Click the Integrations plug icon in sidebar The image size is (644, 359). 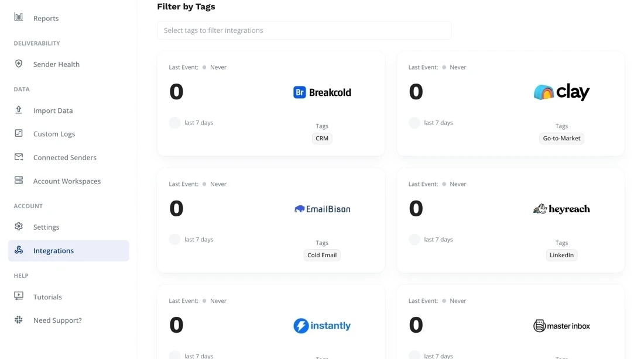18,250
